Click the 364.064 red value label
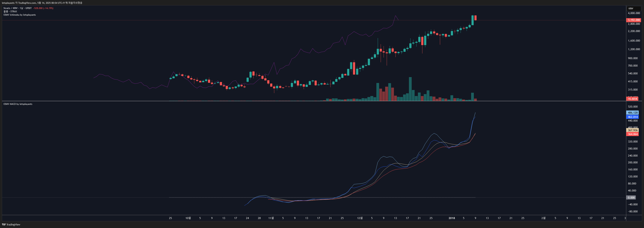 coord(632,134)
